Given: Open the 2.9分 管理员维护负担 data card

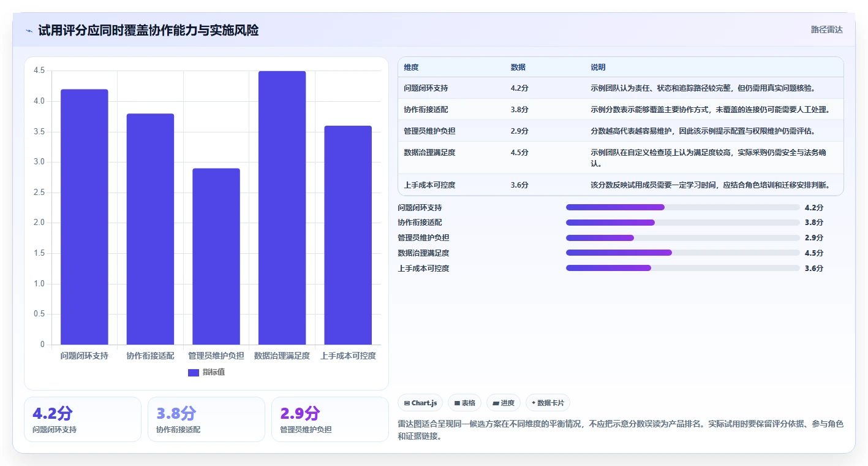Looking at the screenshot, I should coord(330,419).
